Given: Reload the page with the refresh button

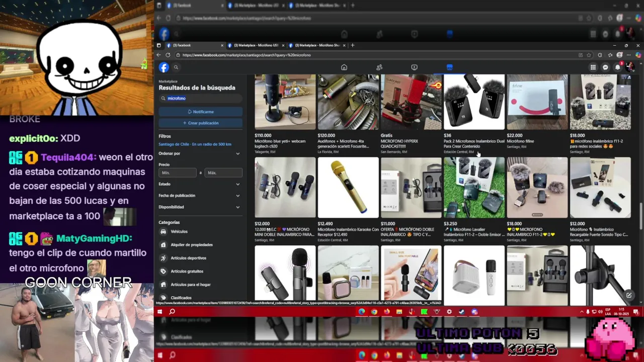Looking at the screenshot, I should click(168, 55).
